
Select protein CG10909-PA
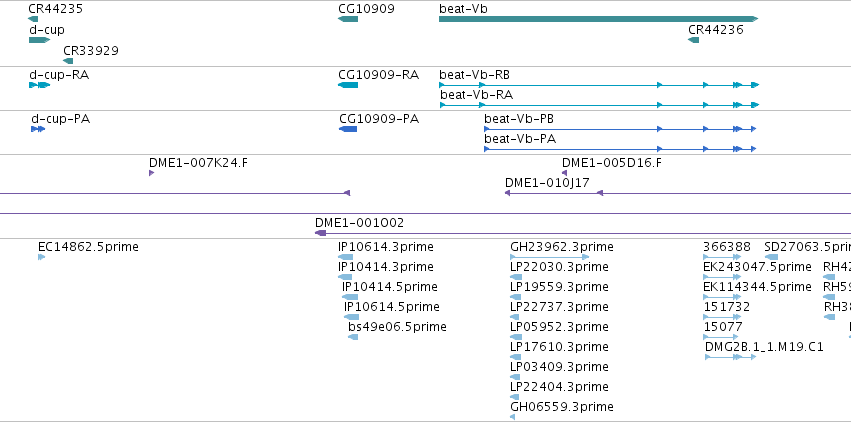(x=348, y=129)
